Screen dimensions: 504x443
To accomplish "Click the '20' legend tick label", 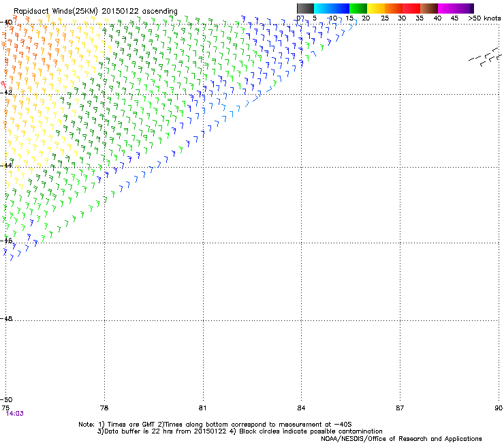I will pyautogui.click(x=366, y=18).
